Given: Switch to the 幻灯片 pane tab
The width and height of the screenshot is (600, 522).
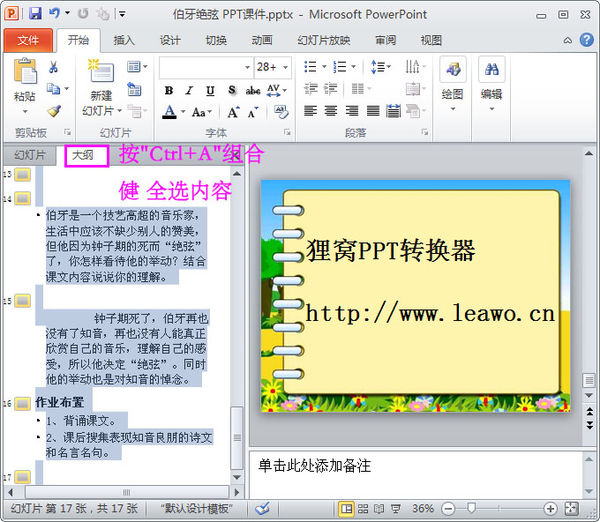Looking at the screenshot, I should 30,155.
